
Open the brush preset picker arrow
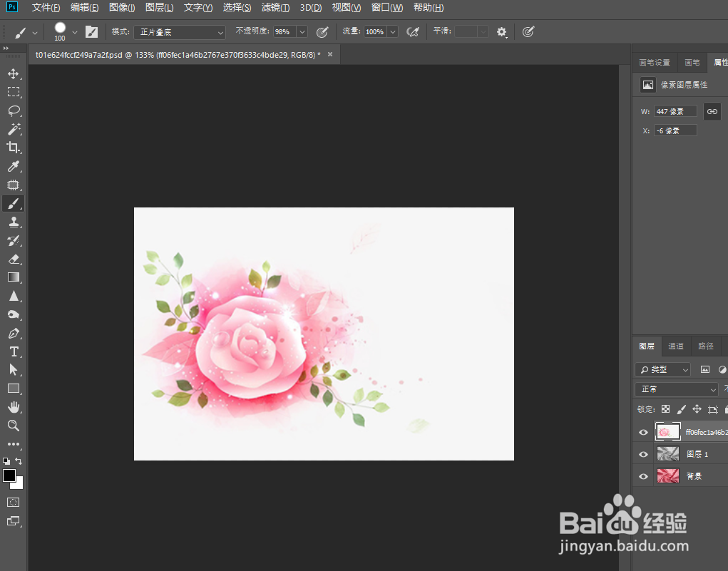click(x=74, y=33)
